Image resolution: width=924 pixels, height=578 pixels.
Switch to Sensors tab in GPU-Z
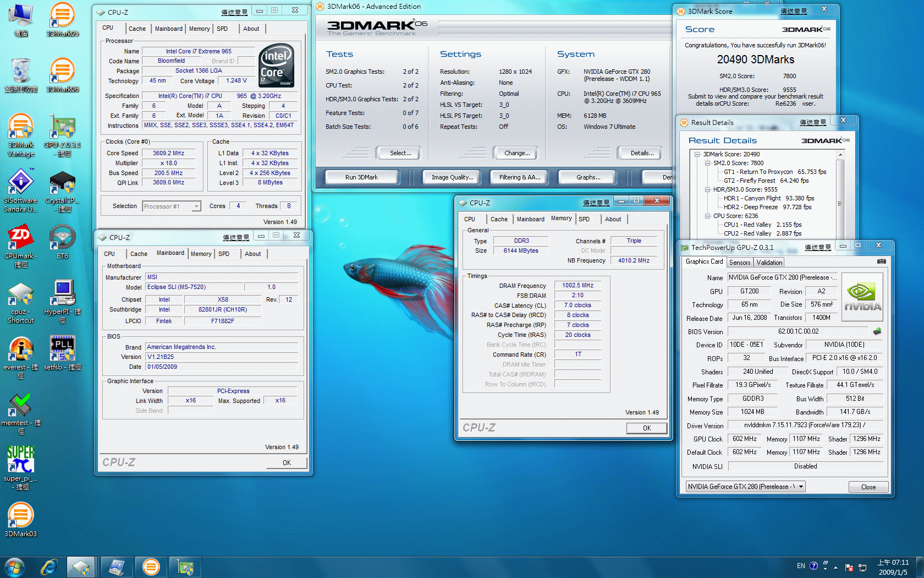(740, 263)
